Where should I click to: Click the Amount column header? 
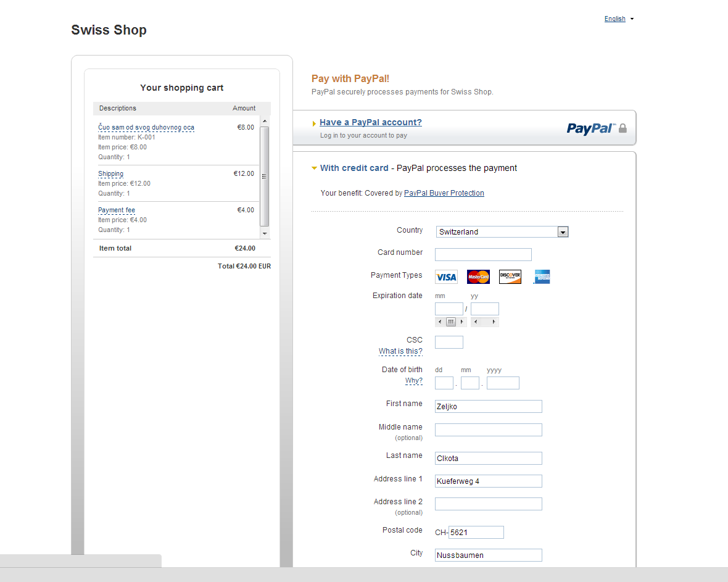(244, 108)
